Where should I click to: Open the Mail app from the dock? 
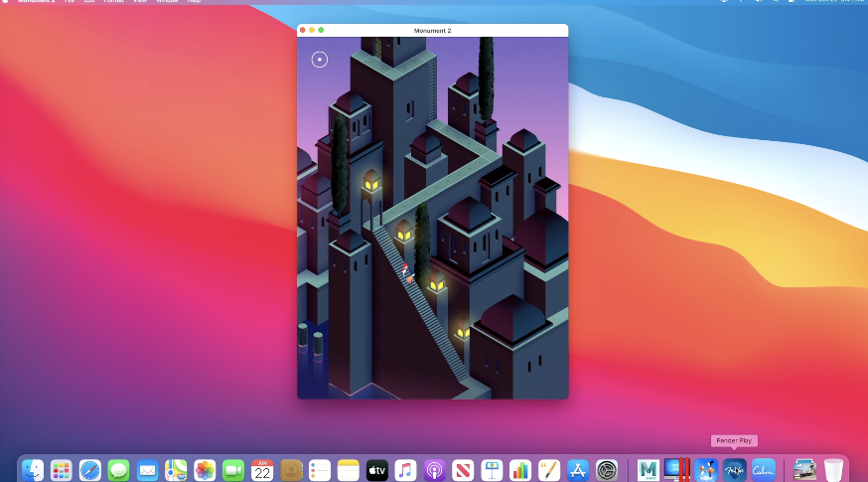[x=147, y=470]
